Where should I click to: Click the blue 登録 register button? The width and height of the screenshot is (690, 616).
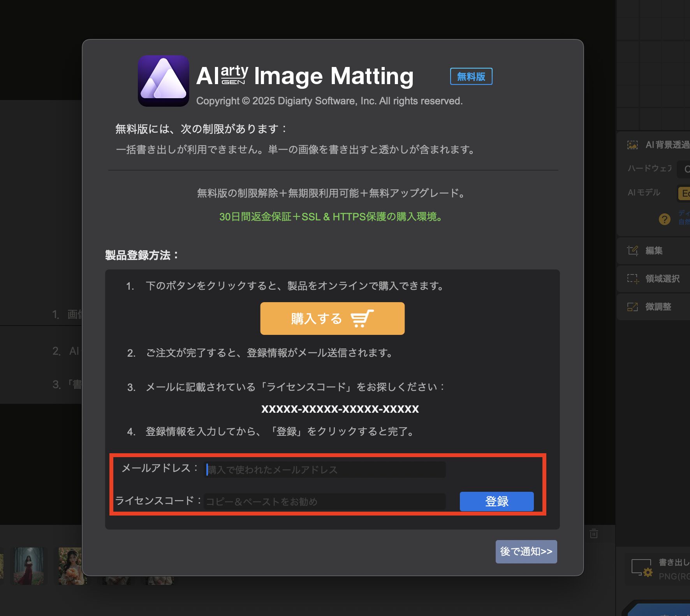(496, 501)
